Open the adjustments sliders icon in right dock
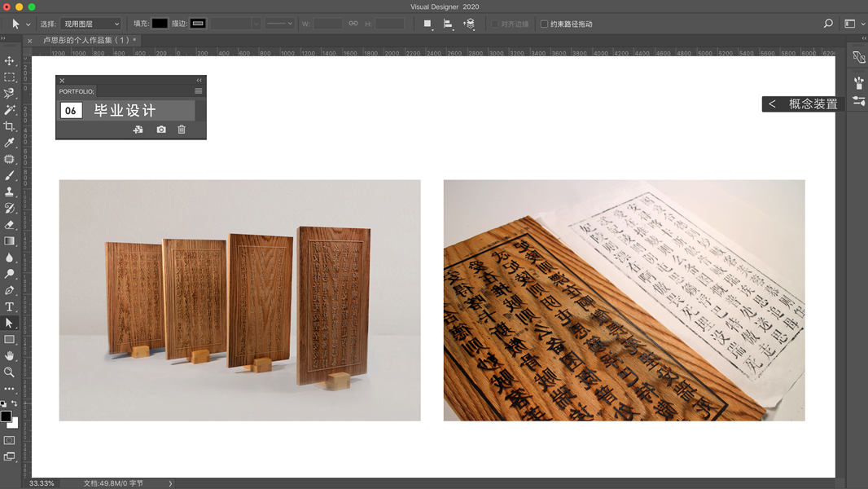Image resolution: width=868 pixels, height=489 pixels. (x=858, y=101)
